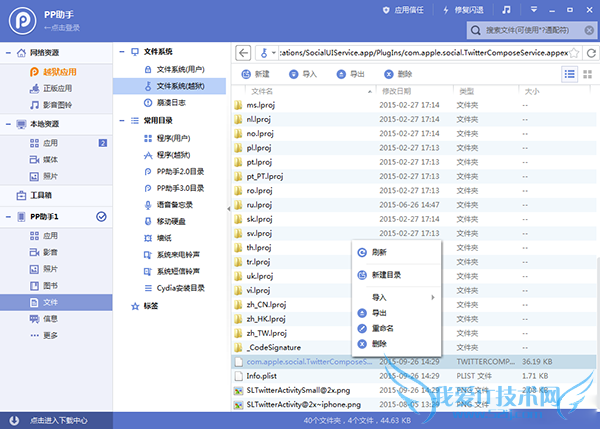The height and width of the screenshot is (429, 600).
Task: Sort by the 文件名 column header
Action: click(262, 91)
